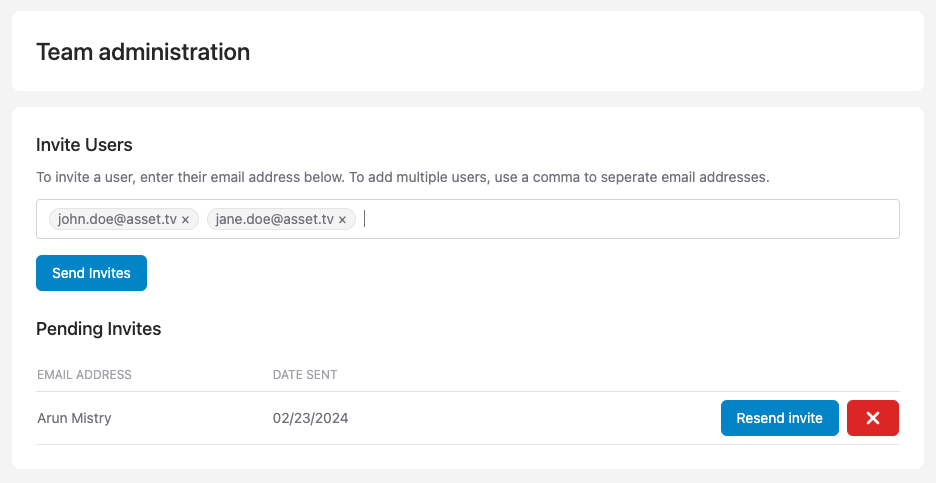Click the Date Sent column header
The width and height of the screenshot is (936, 483).
(x=305, y=375)
